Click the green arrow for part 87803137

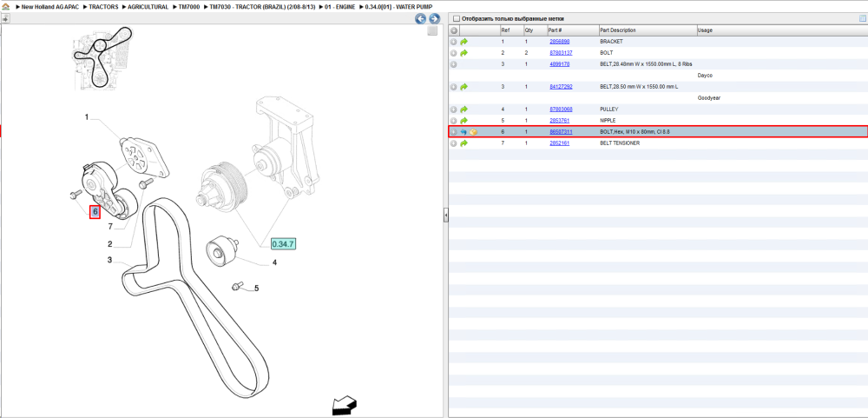(464, 53)
